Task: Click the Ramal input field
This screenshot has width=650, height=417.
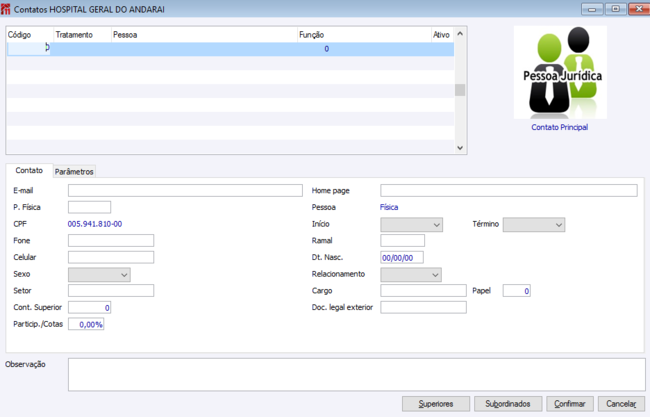Action: click(403, 240)
